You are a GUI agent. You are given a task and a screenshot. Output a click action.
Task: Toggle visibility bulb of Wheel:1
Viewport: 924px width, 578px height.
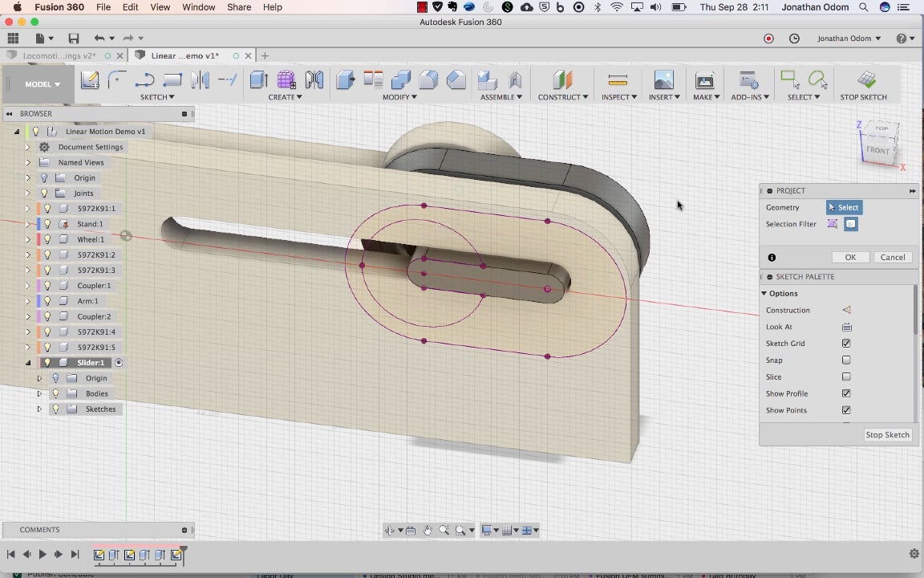pos(47,239)
